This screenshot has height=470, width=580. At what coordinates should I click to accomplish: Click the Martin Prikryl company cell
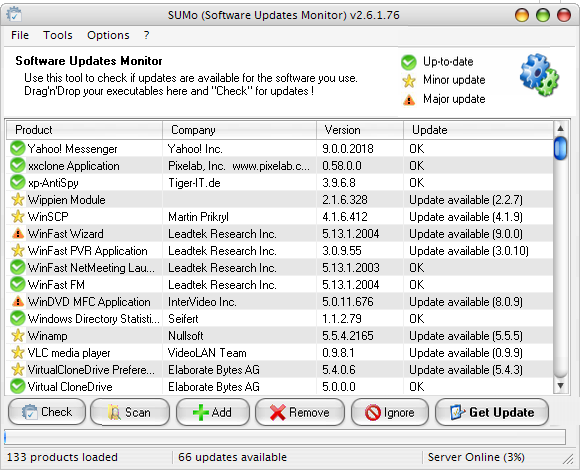[x=198, y=217]
